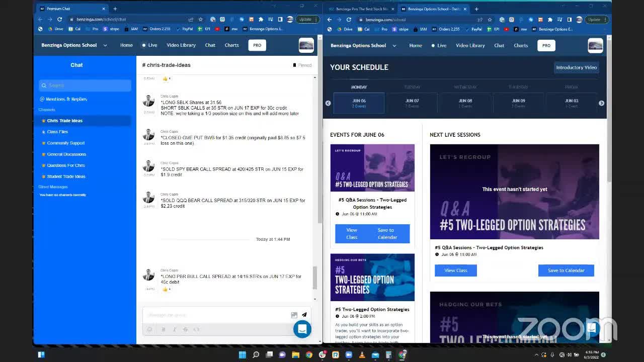Viewport: 644px width, 362px height.
Task: Bookmark the chat page with star icon
Action: click(x=200, y=19)
